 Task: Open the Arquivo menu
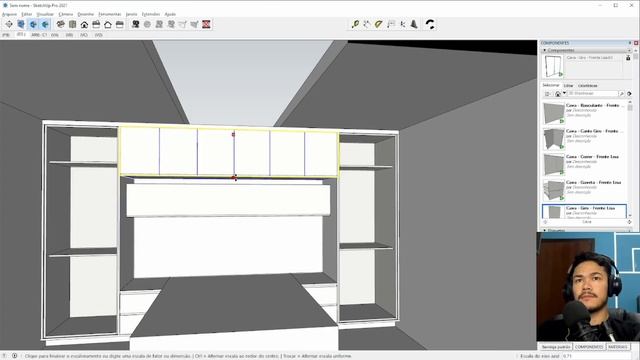click(9, 14)
